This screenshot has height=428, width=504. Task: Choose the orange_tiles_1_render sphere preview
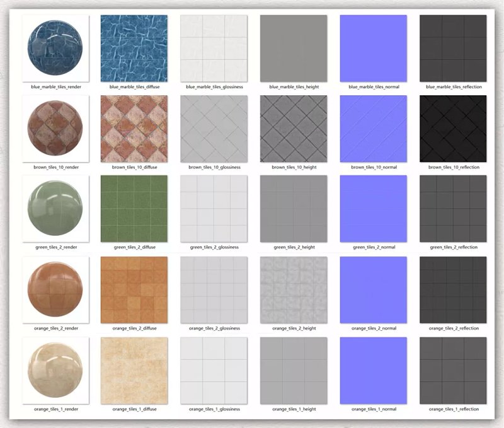pos(55,371)
